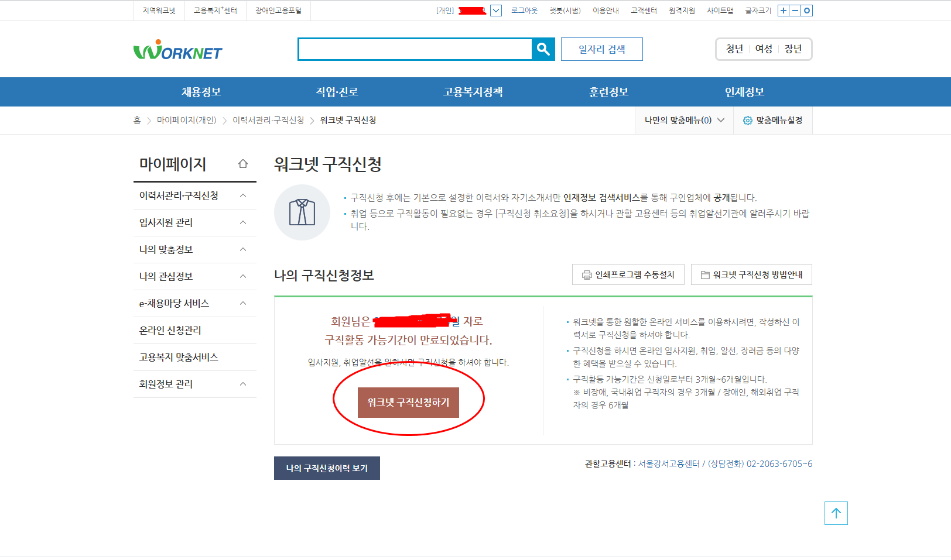Click the 청년 category link
951x560 pixels.
734,49
